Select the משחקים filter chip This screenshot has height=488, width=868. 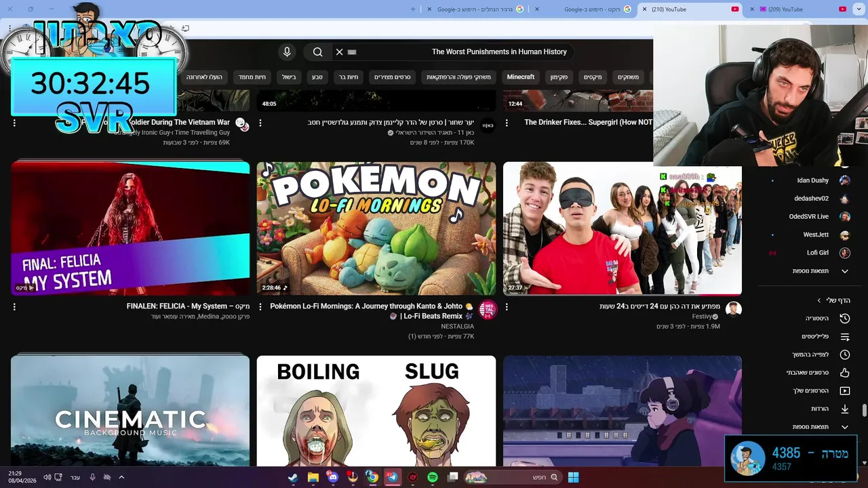coord(628,77)
